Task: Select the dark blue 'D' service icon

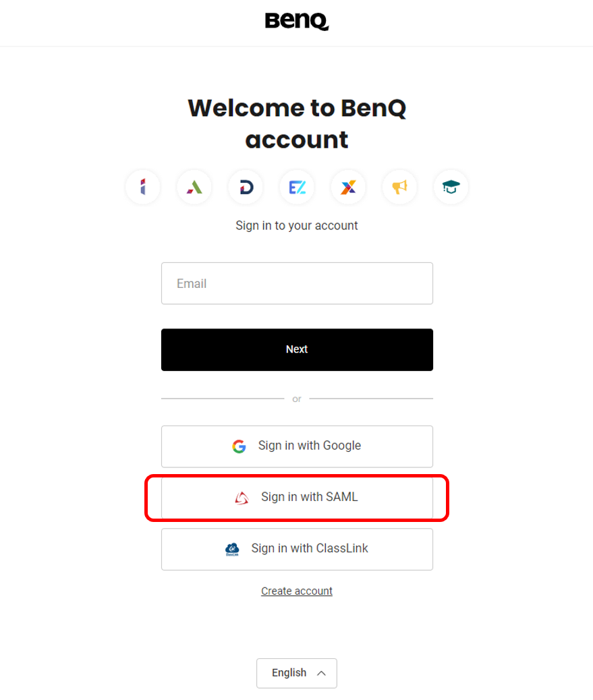Action: (x=246, y=187)
